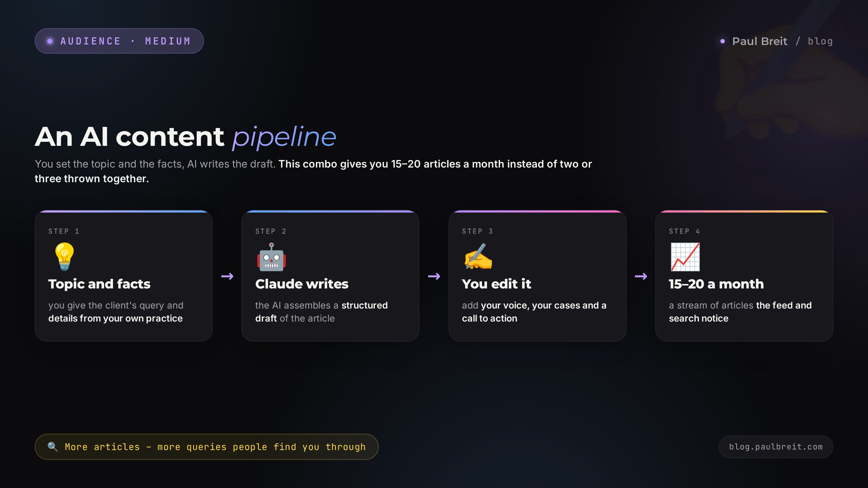Click 'the AI assembles a structured draft' text

tap(321, 312)
